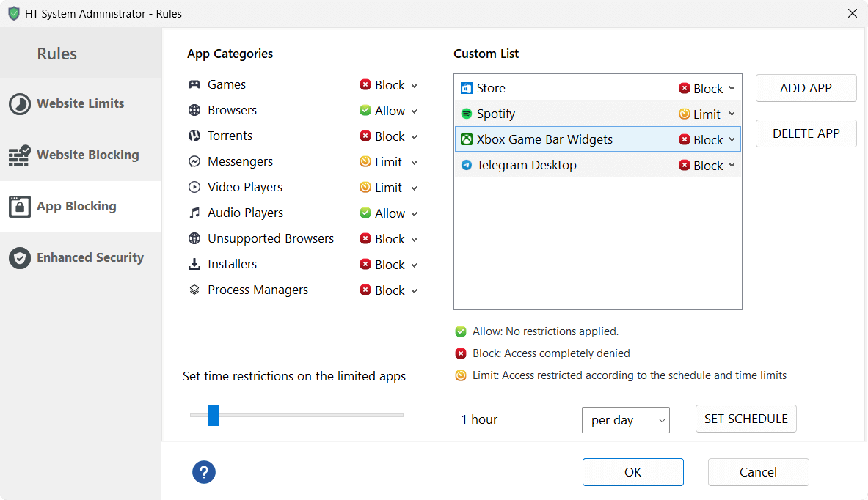868x500 pixels.
Task: Click the SET SCHEDULE button
Action: tap(745, 419)
